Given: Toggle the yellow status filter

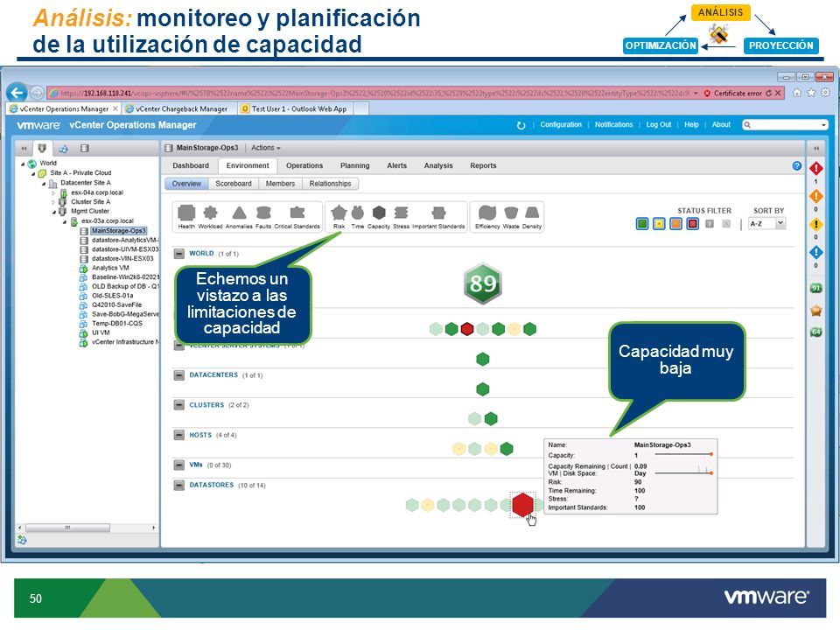Looking at the screenshot, I should [659, 223].
